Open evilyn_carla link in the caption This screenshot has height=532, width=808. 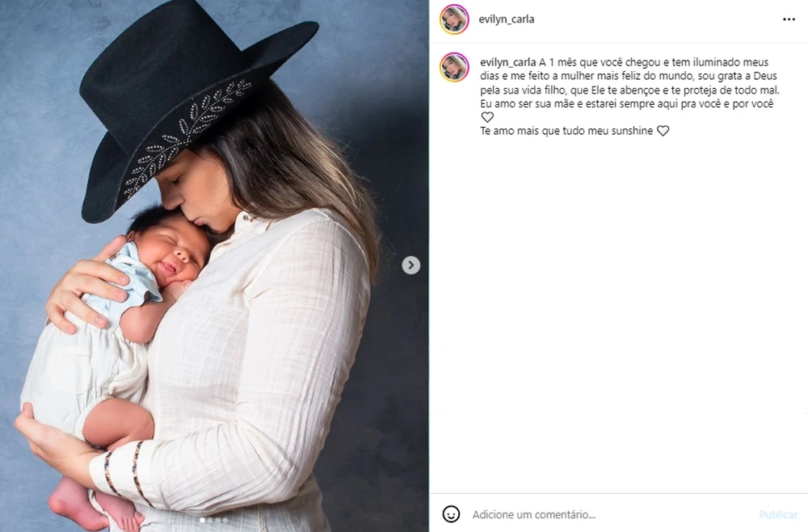point(508,62)
